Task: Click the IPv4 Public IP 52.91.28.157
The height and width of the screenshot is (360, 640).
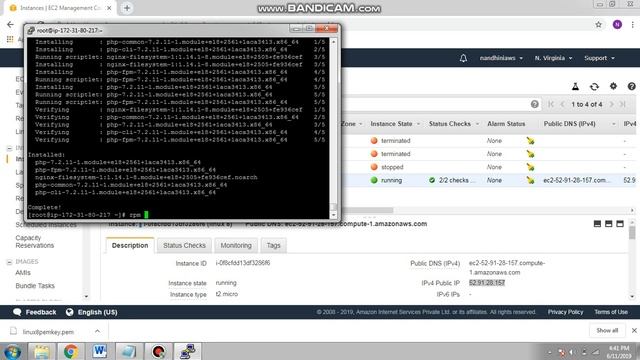Action: tap(487, 283)
